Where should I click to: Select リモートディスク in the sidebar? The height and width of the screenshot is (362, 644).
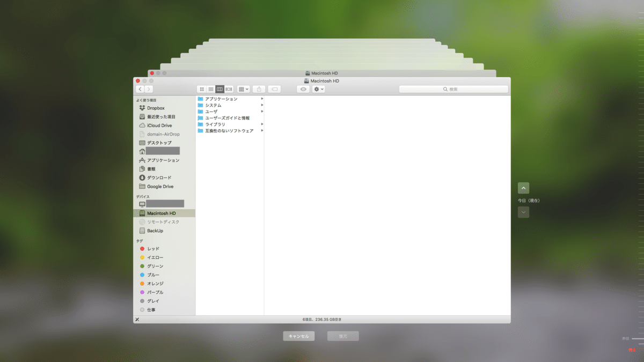[164, 222]
